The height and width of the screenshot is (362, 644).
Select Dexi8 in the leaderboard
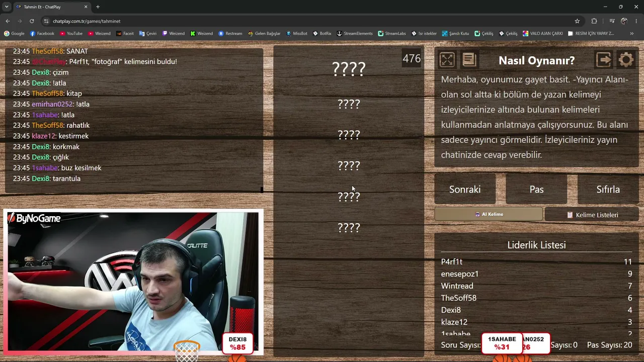click(x=451, y=310)
